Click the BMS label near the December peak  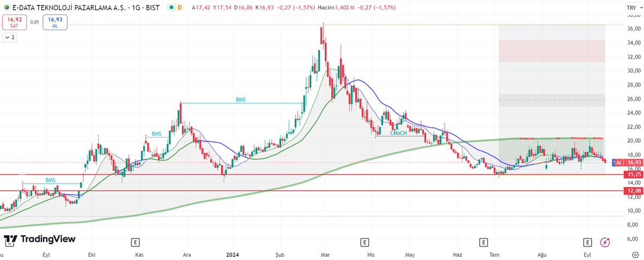click(240, 100)
